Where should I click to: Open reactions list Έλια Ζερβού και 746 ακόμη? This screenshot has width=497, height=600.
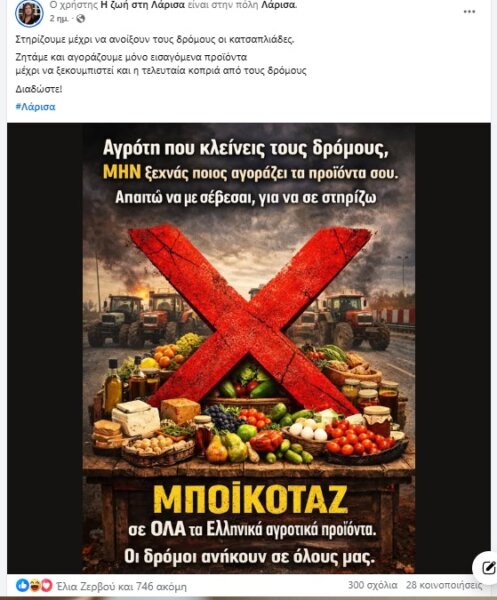coord(122,586)
